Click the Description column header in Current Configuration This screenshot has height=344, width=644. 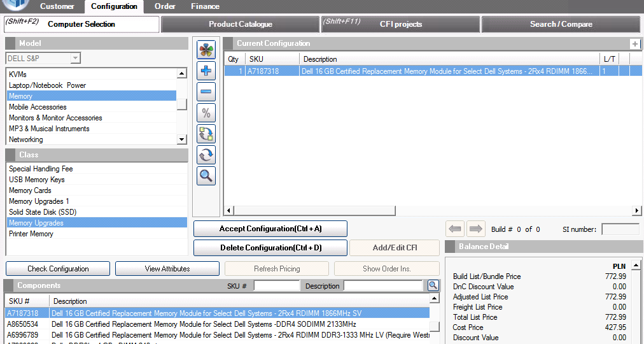tap(449, 59)
